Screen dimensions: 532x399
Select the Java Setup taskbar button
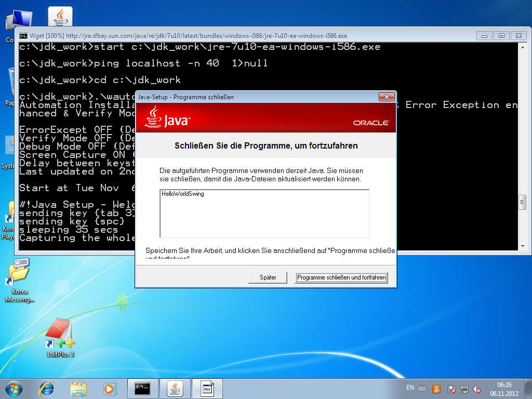(x=175, y=388)
